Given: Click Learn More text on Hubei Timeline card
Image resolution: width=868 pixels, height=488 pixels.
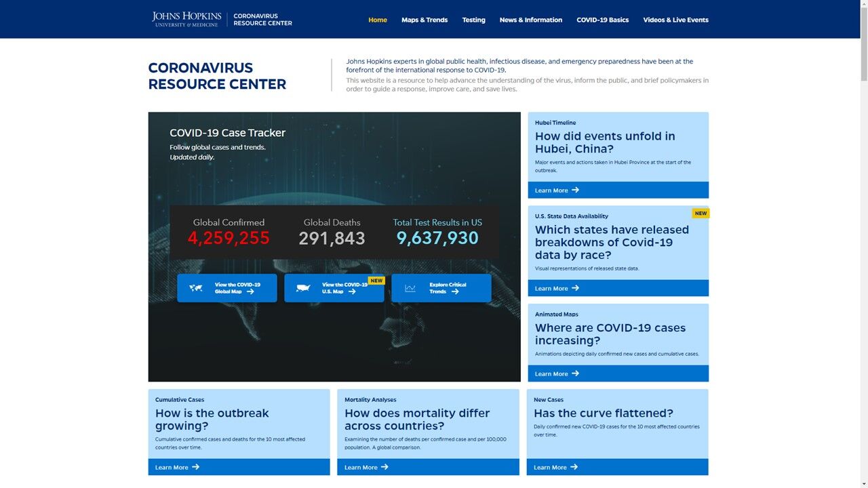Looking at the screenshot, I should 551,190.
